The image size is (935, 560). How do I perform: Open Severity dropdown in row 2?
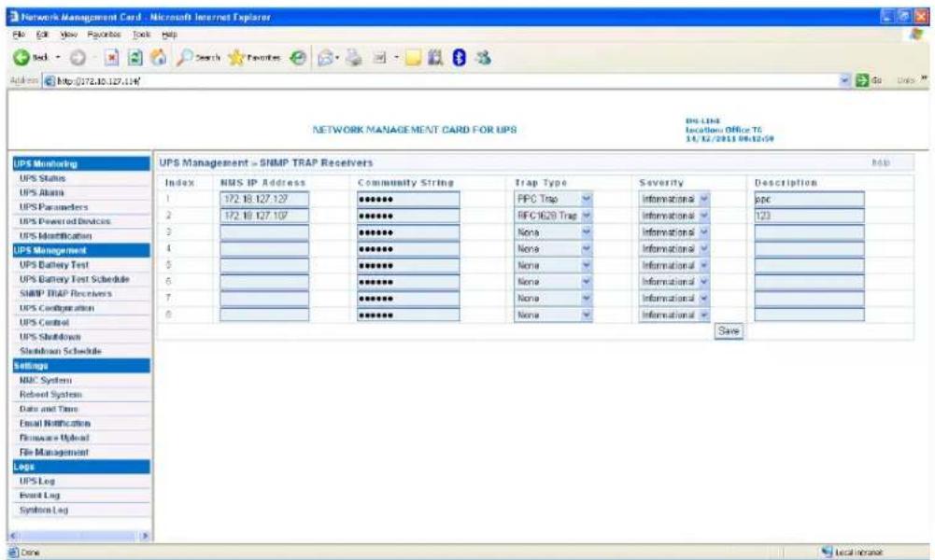pyautogui.click(x=673, y=216)
